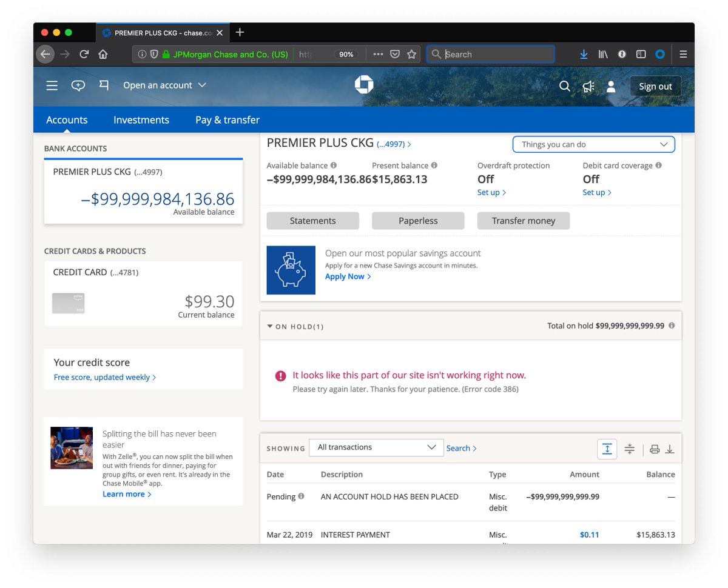This screenshot has height=588, width=728.
Task: Click the piggy bank savings image
Action: [291, 270]
